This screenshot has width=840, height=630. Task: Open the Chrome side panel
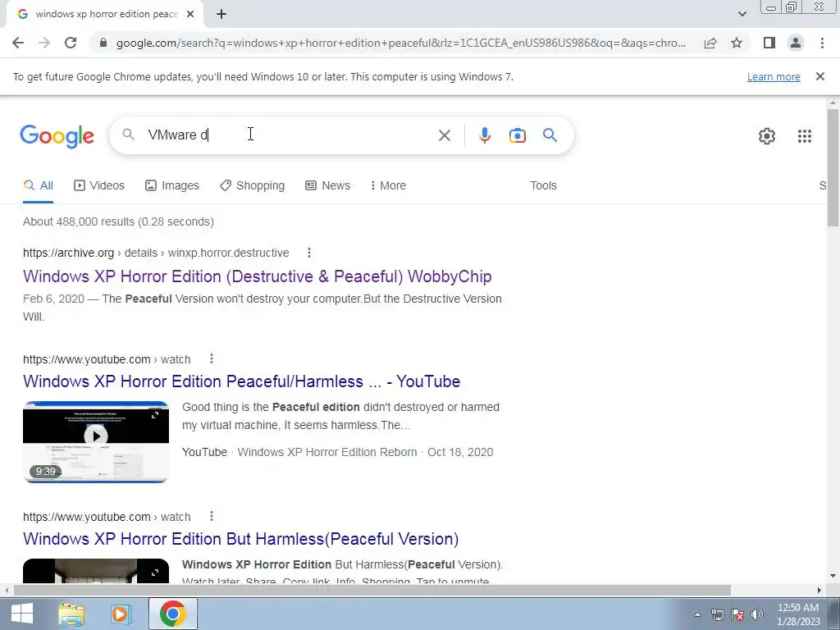point(769,43)
